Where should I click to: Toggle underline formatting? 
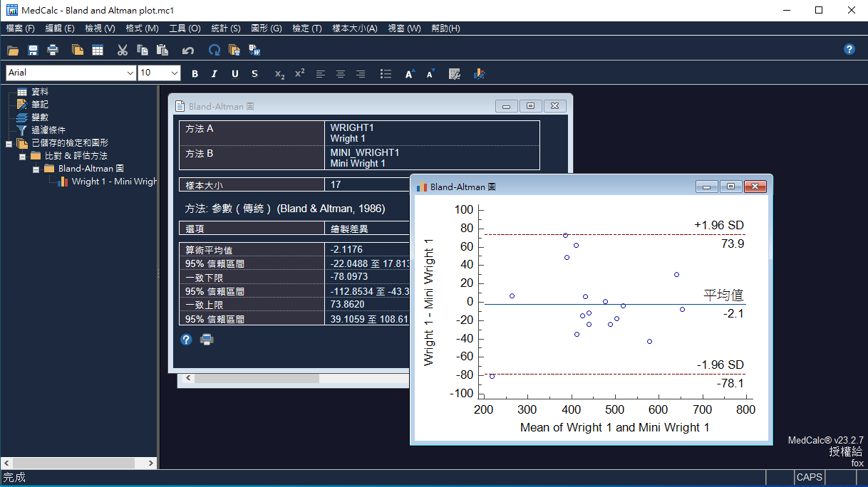coord(235,73)
